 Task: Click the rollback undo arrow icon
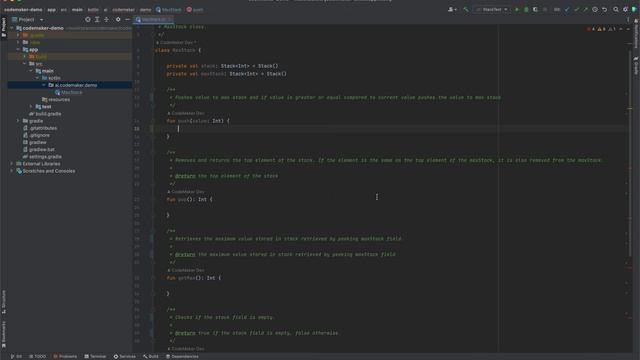pos(604,9)
